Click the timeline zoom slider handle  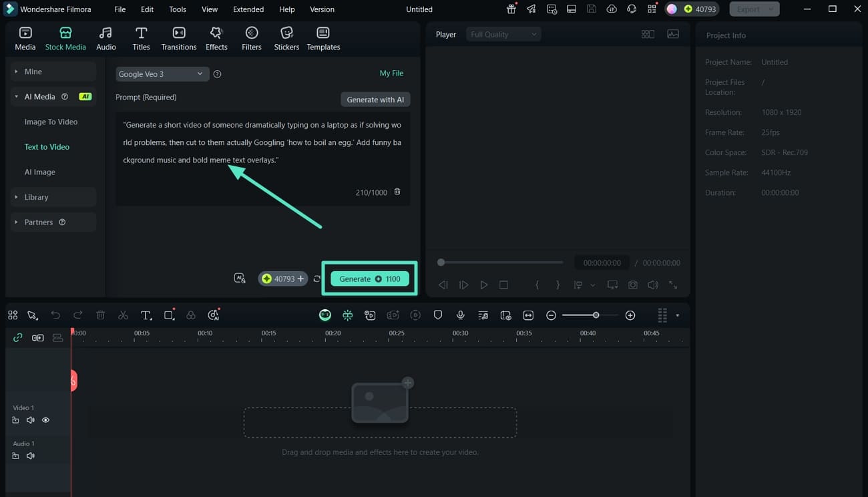[596, 315]
